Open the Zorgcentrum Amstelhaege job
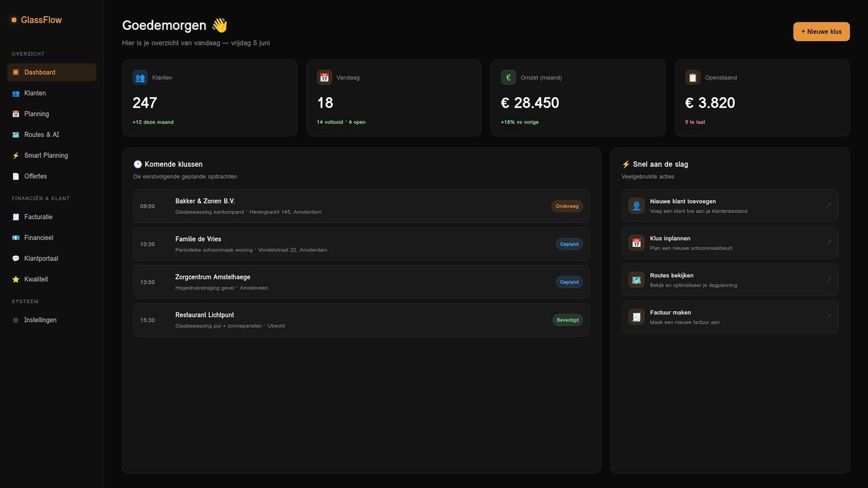This screenshot has height=488, width=868. (361, 282)
